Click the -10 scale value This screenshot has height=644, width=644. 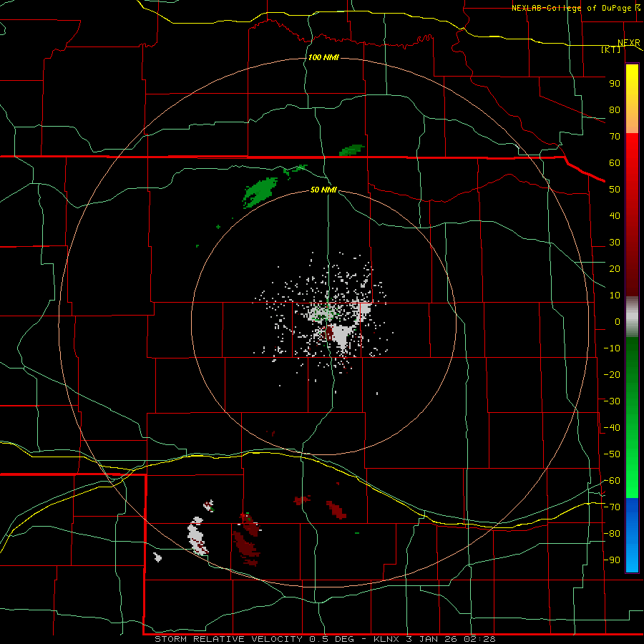coord(612,348)
